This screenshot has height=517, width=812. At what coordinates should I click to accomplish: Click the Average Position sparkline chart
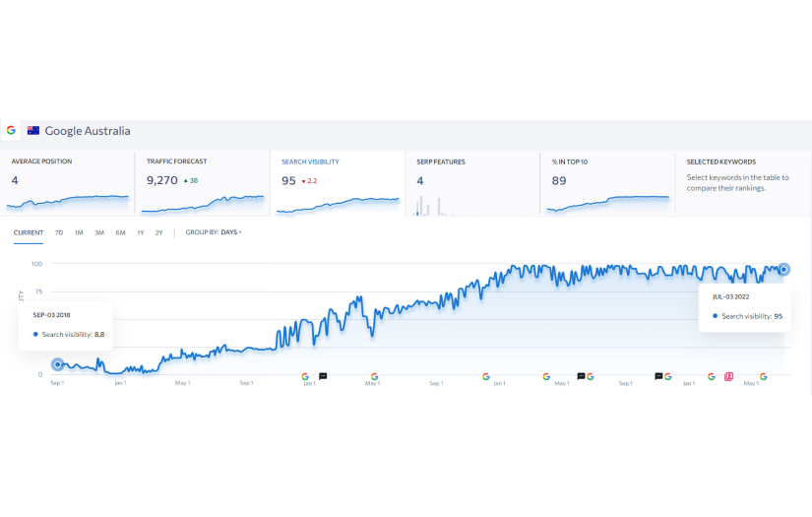pyautogui.click(x=67, y=202)
